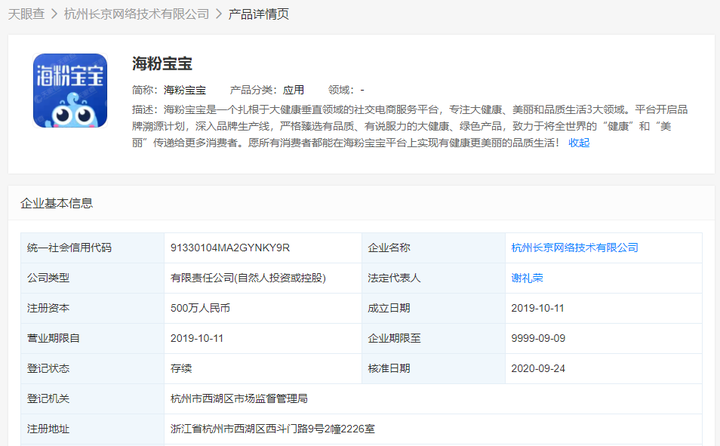
Task: Open company link in 企业名称 row
Action: (x=574, y=248)
